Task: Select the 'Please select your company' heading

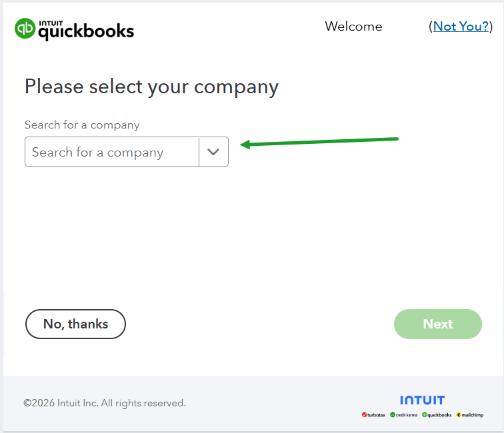Action: 151,87
